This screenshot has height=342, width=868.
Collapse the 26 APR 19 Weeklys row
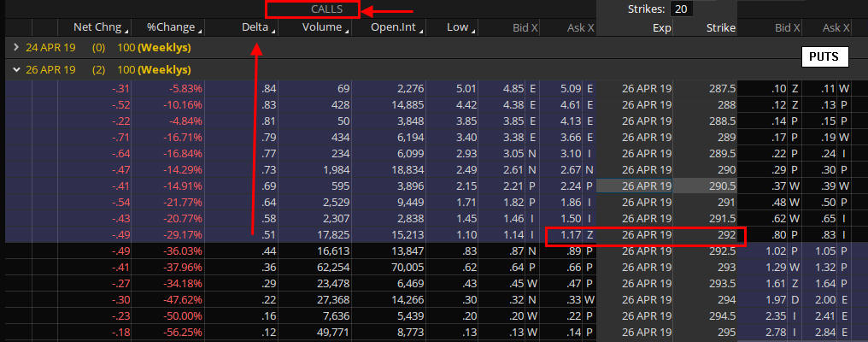click(17, 69)
